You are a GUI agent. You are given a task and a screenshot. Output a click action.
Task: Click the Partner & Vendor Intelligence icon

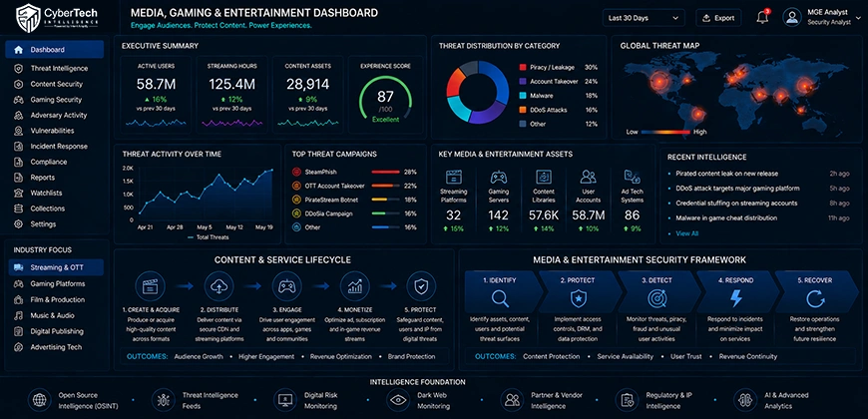[x=512, y=400]
